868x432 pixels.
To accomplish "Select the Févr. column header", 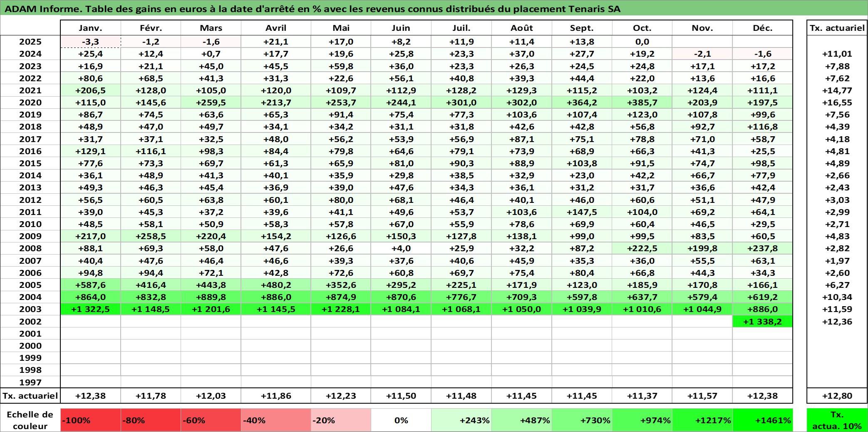I will pos(151,28).
